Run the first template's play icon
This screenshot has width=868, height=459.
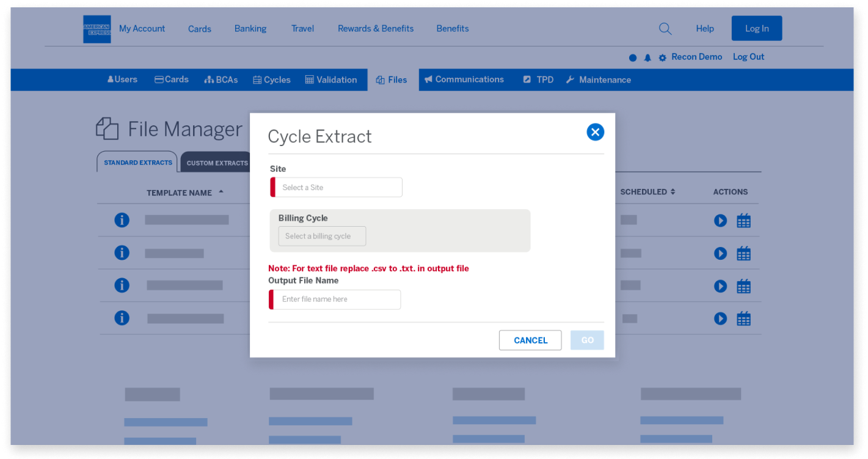pyautogui.click(x=720, y=221)
